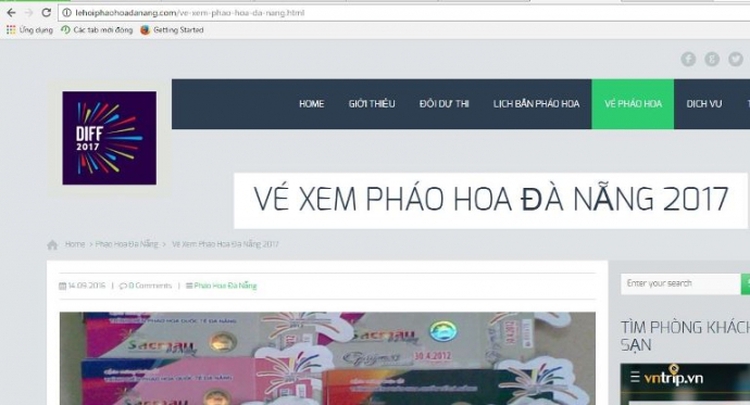The image size is (750, 405).
Task: Open the HOME menu item
Action: click(311, 104)
